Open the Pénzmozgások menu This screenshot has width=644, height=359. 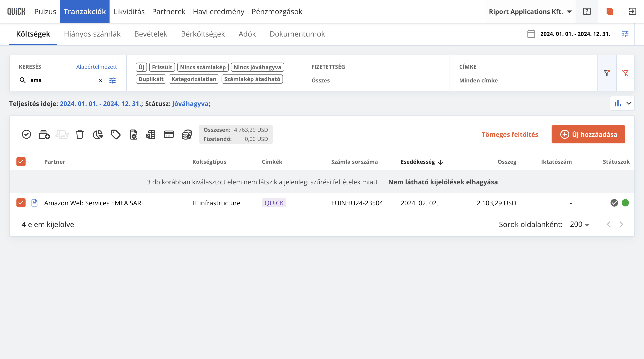[277, 11]
